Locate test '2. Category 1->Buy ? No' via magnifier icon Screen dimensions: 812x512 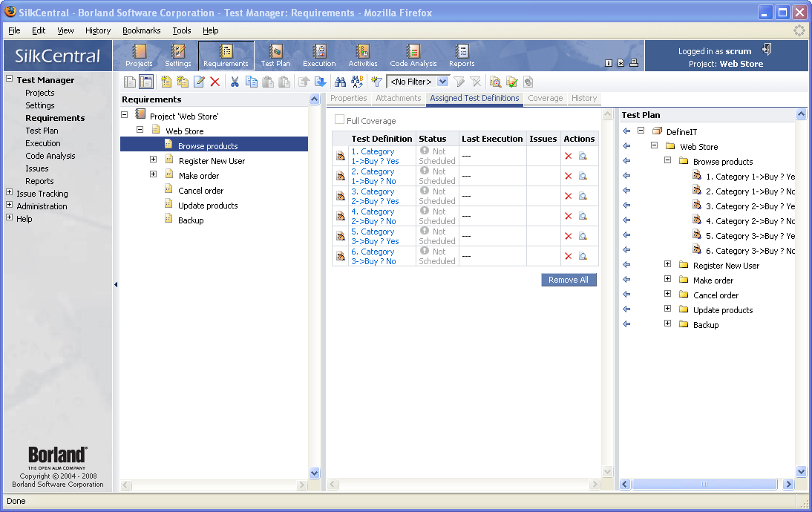583,176
